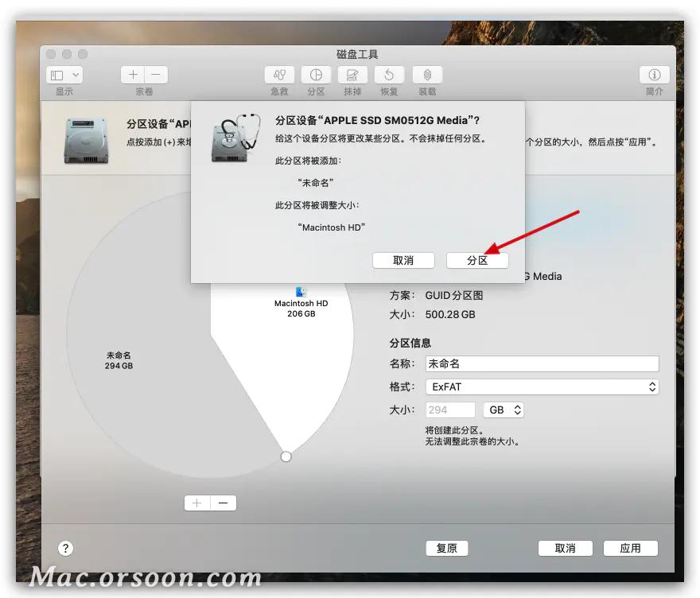Show disk details via 简介 (Info) icon

653,75
